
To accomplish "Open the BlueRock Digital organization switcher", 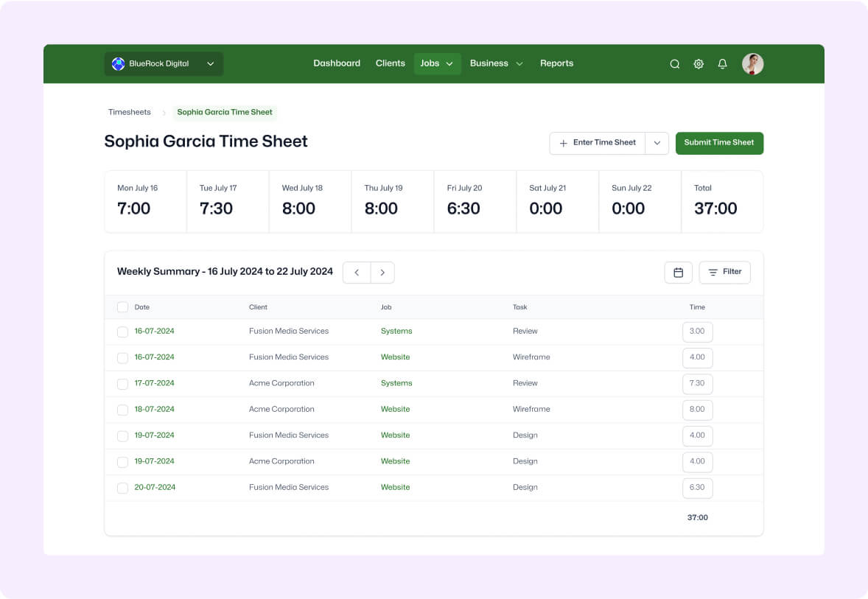I will pos(163,63).
